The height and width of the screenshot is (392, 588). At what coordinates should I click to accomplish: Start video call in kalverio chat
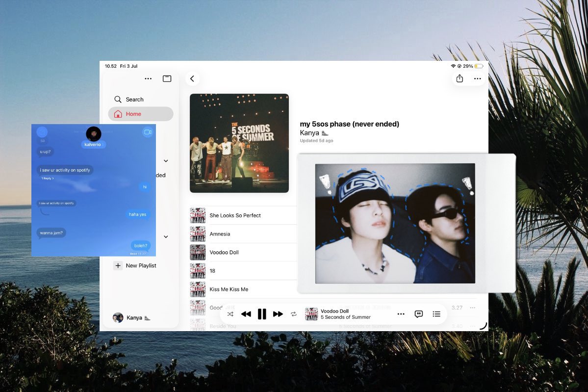pos(148,132)
